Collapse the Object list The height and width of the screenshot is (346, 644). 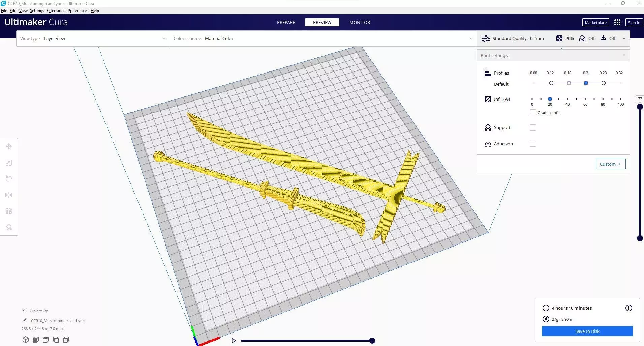[24, 311]
